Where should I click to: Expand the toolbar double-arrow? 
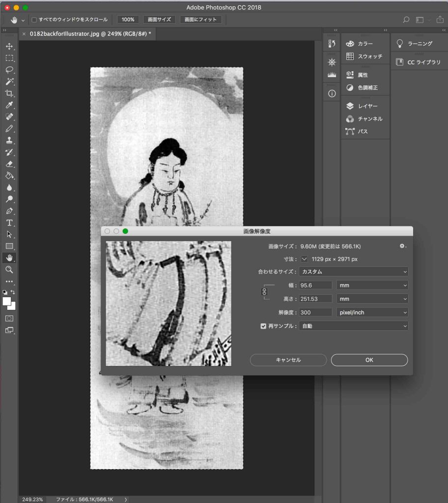tap(4, 30)
